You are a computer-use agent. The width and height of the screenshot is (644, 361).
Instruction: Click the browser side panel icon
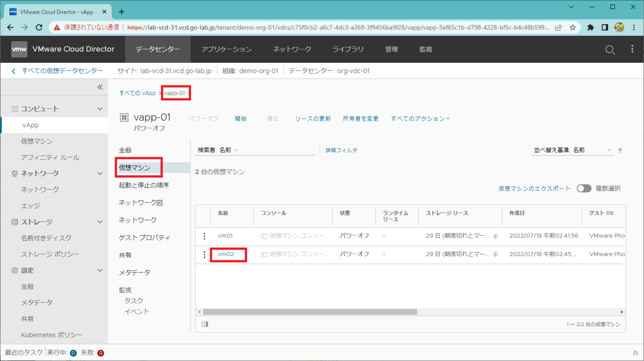tap(604, 27)
